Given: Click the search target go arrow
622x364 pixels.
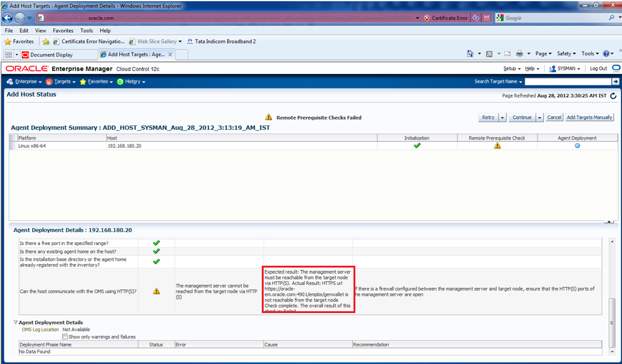Looking at the screenshot, I should pyautogui.click(x=615, y=81).
